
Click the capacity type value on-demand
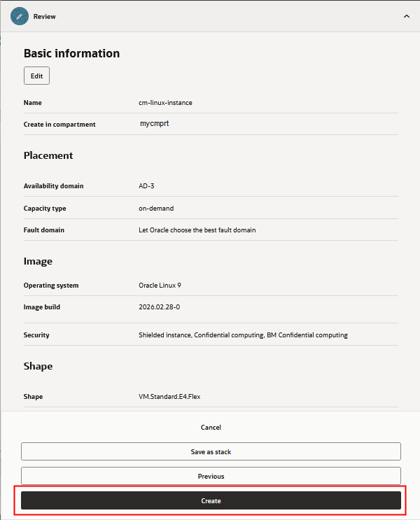[156, 209]
